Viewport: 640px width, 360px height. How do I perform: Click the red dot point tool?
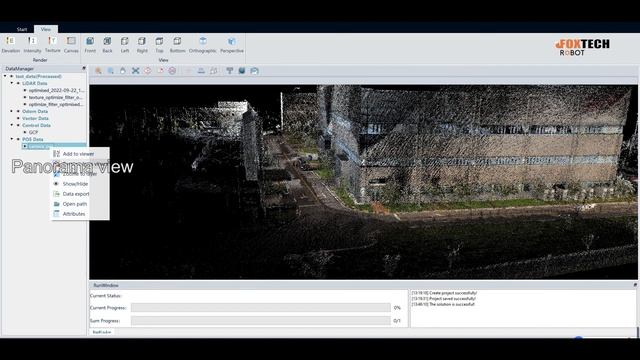point(160,71)
